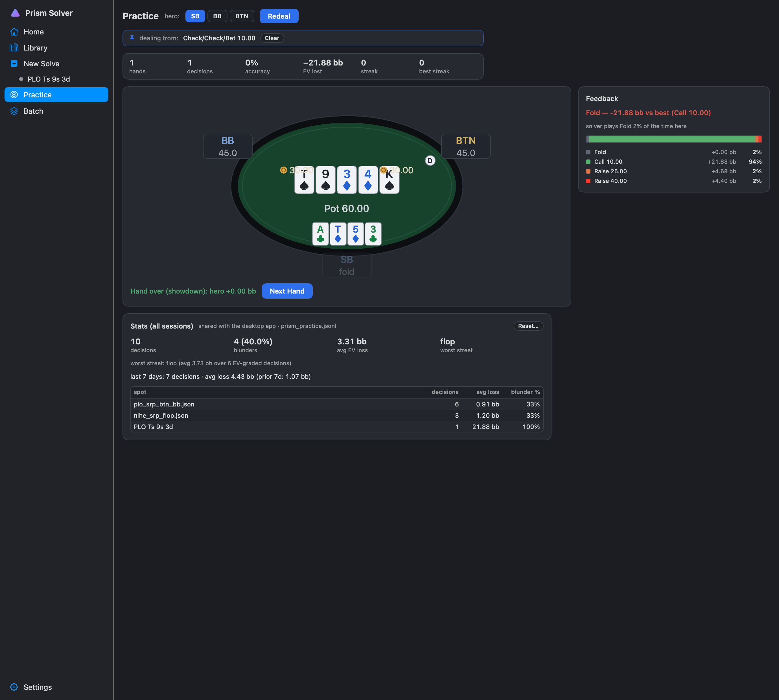This screenshot has height=700, width=779.
Task: Click the Ace of clubs hole card
Action: 320,234
